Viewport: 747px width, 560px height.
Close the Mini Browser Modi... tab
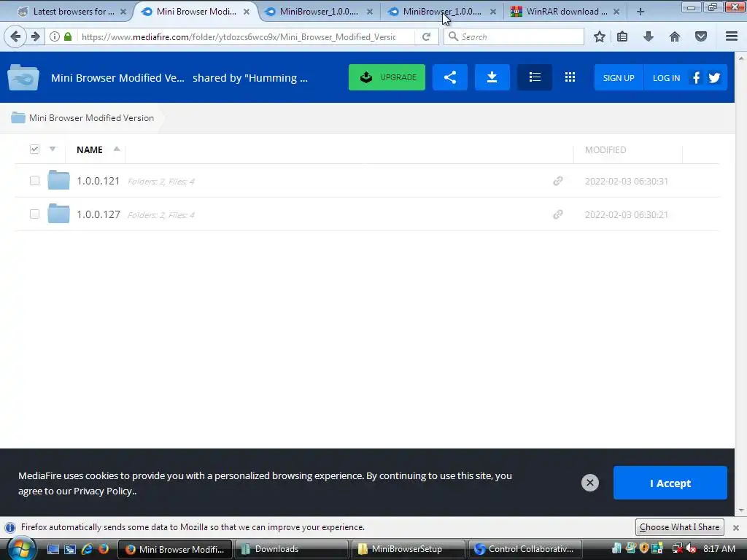pyautogui.click(x=247, y=12)
